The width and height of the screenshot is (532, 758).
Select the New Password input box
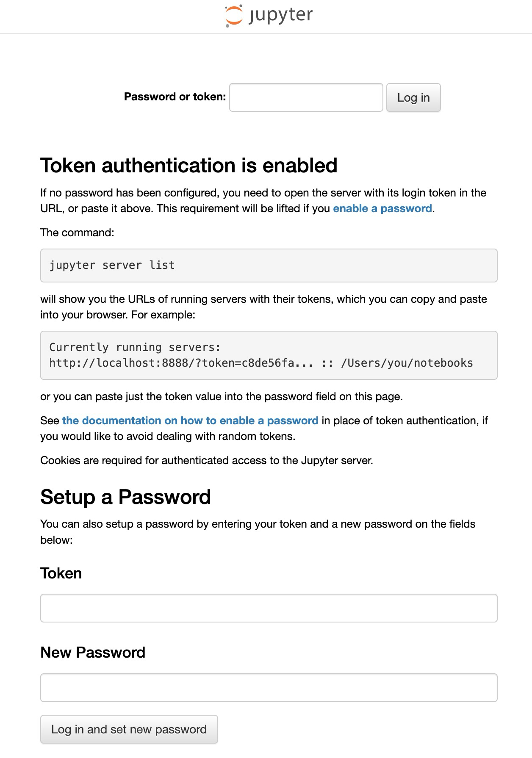(x=269, y=688)
